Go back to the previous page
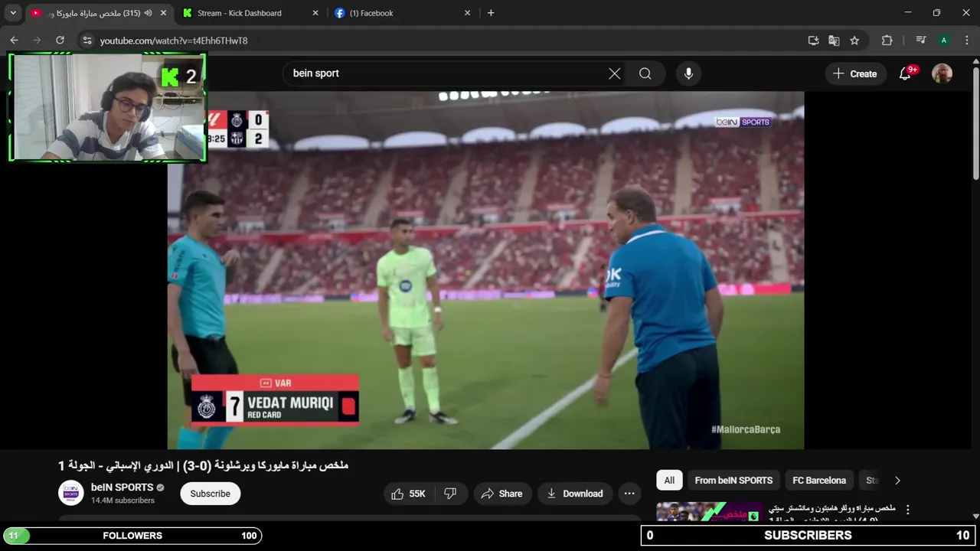 14,41
